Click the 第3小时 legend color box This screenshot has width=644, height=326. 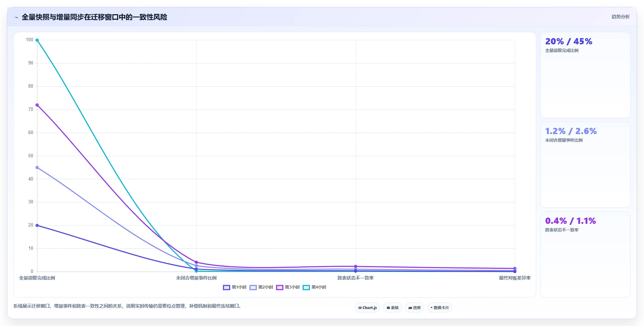pos(280,287)
